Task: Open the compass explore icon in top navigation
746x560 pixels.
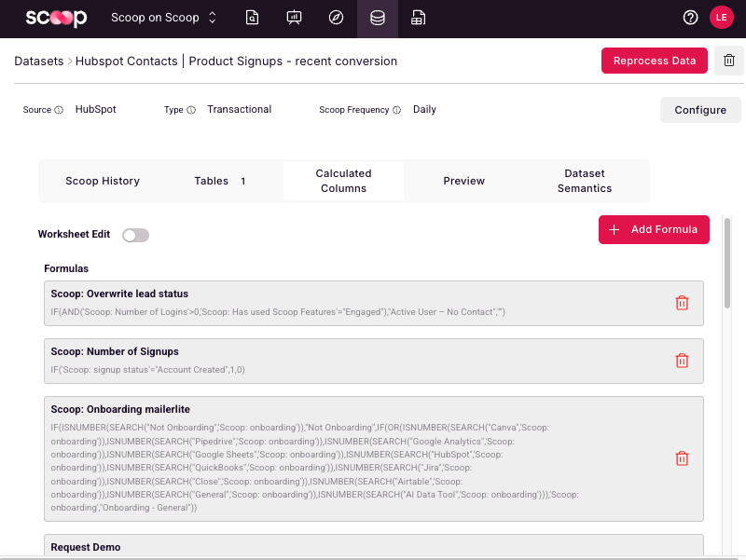Action: [336, 18]
